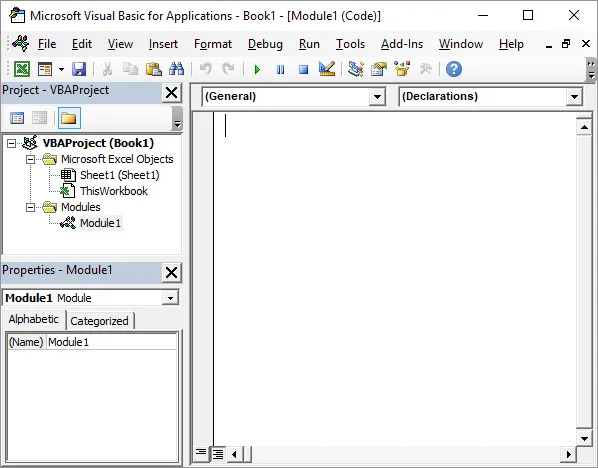Open the Edit menu
The height and width of the screenshot is (468, 598).
click(x=82, y=44)
